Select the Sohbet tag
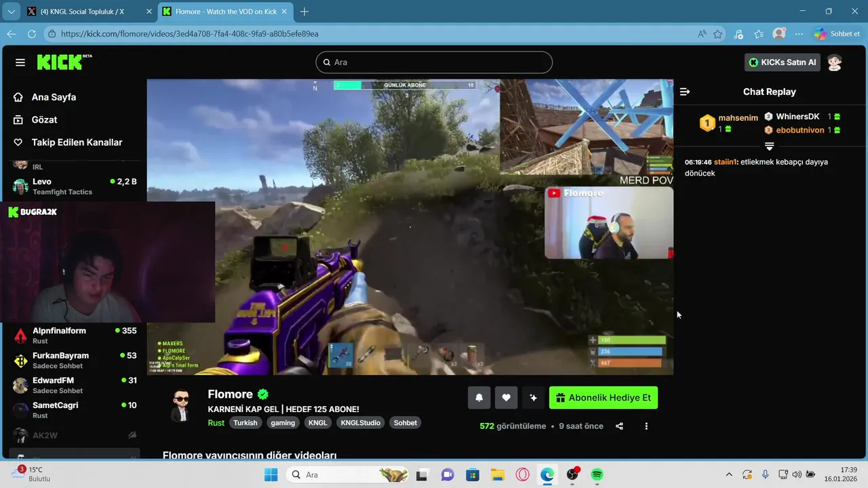The width and height of the screenshot is (868, 488). tap(406, 422)
